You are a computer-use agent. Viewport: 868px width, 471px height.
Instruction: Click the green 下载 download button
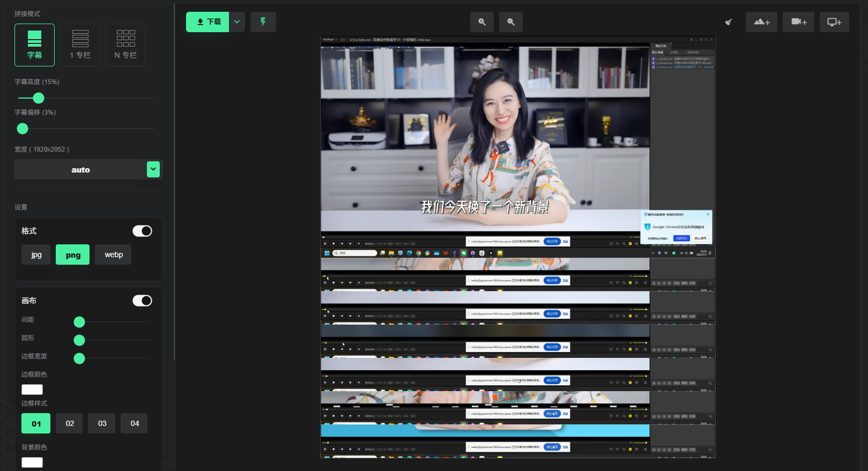click(207, 22)
